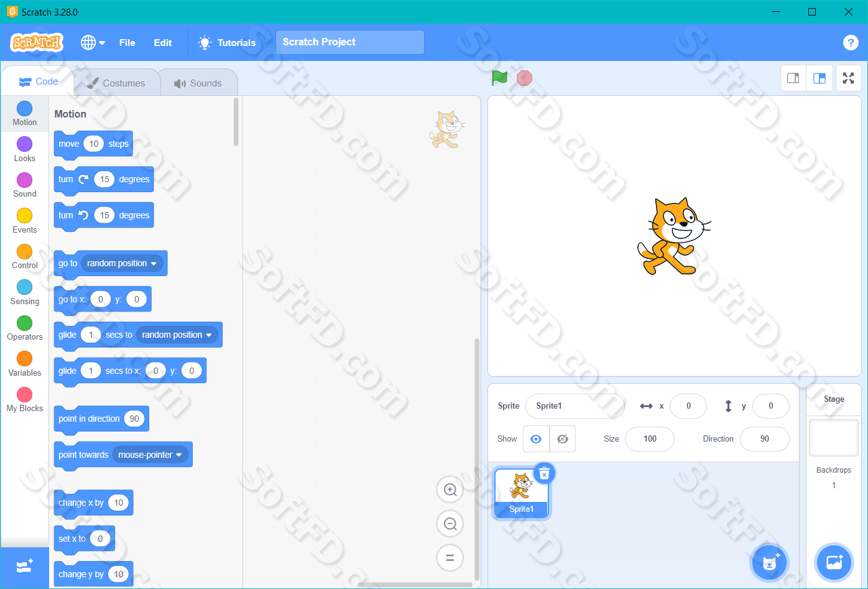Select the Sound block category
This screenshot has height=589, width=868.
pos(25,185)
